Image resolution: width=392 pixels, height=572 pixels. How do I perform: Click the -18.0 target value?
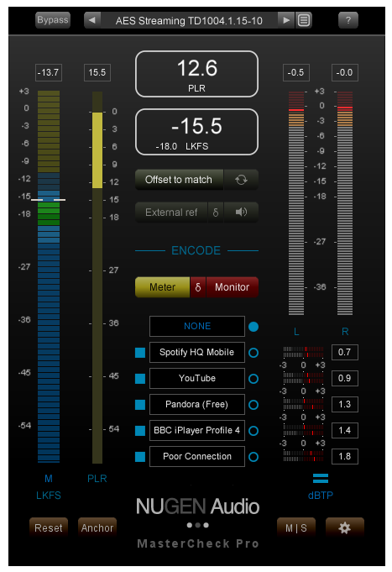[167, 146]
